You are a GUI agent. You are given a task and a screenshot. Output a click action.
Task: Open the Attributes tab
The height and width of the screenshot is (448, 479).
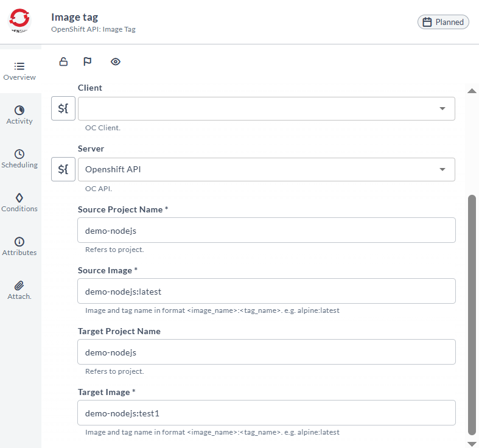pyautogui.click(x=19, y=247)
